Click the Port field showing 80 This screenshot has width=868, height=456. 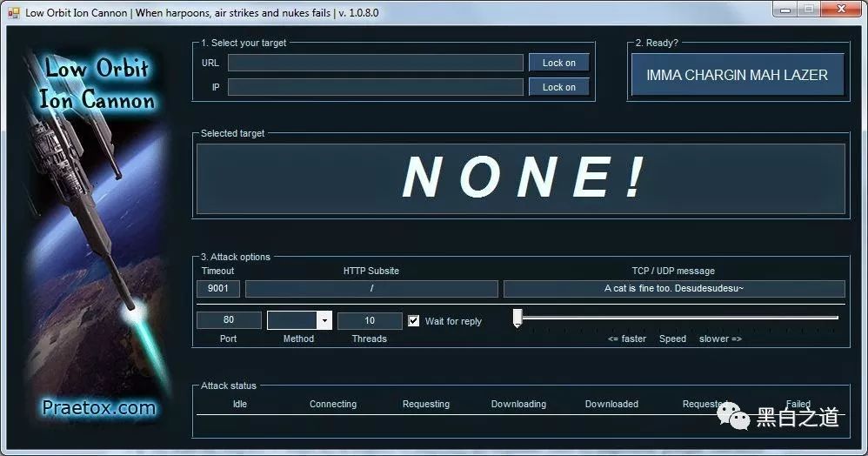(229, 319)
